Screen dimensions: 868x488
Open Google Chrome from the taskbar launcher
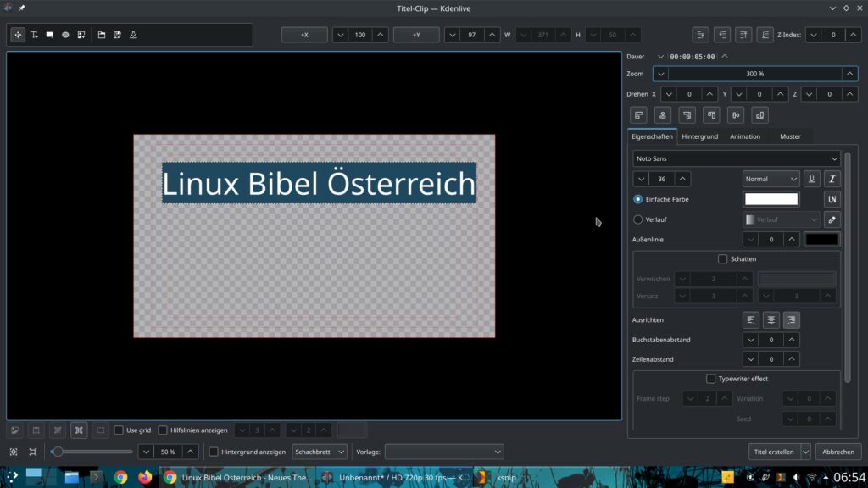pyautogui.click(x=120, y=477)
